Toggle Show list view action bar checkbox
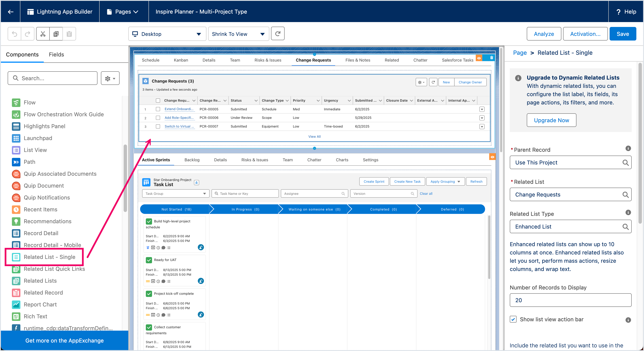 pos(513,319)
